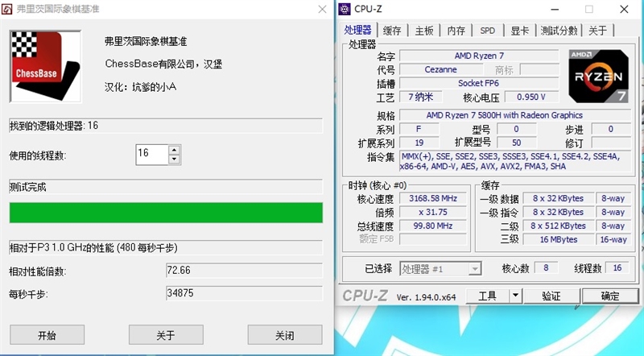Click the multiplier value x 31.75
The height and width of the screenshot is (356, 644).
433,212
